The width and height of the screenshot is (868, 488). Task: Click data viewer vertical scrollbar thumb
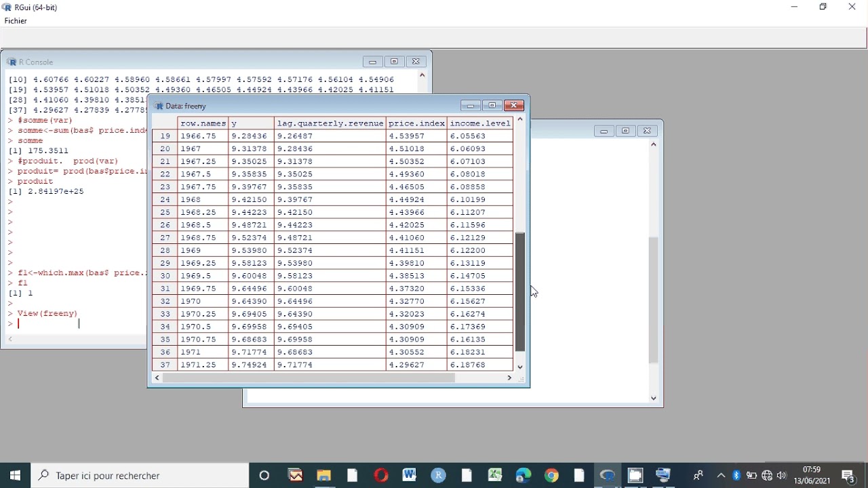(520, 292)
